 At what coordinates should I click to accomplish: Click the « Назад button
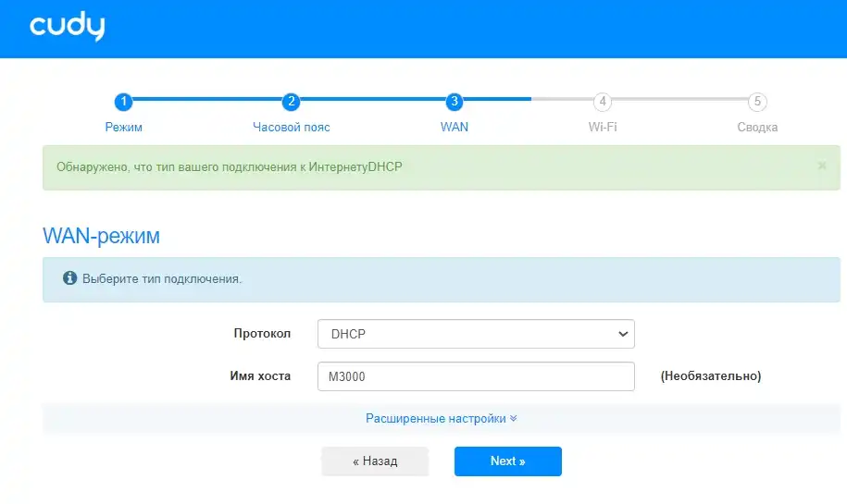[x=375, y=461]
